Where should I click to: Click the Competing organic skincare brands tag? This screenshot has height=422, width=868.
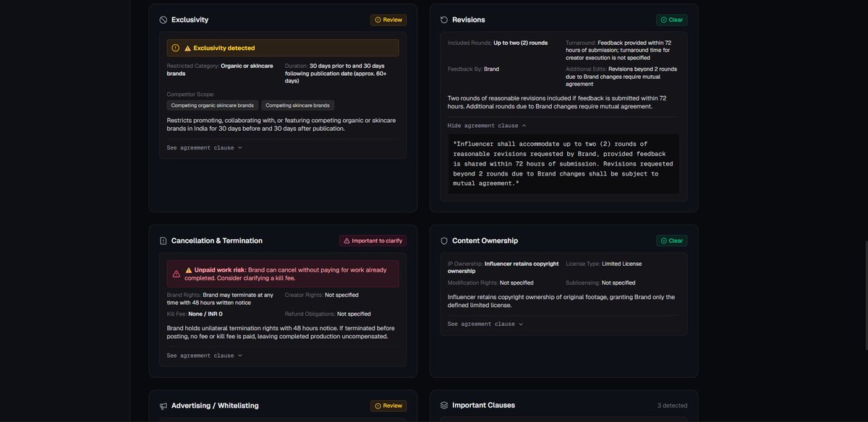pos(213,105)
